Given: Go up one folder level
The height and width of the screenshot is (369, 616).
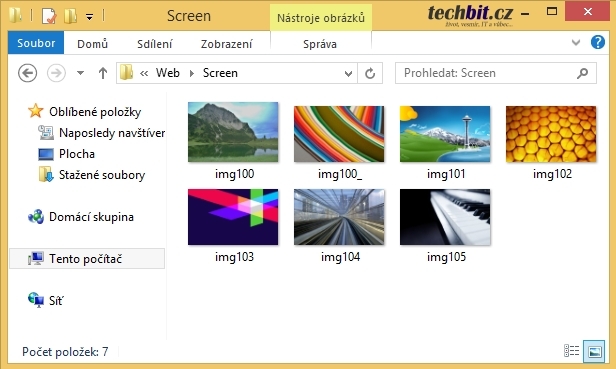Looking at the screenshot, I should tap(103, 73).
